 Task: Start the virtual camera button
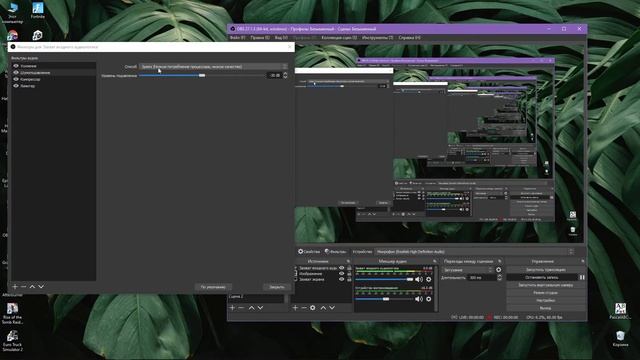tap(545, 285)
